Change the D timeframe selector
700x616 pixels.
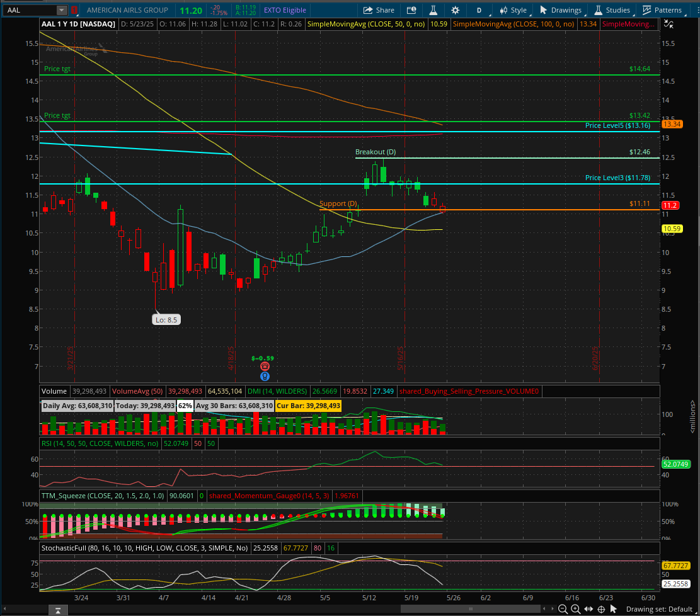click(x=479, y=10)
